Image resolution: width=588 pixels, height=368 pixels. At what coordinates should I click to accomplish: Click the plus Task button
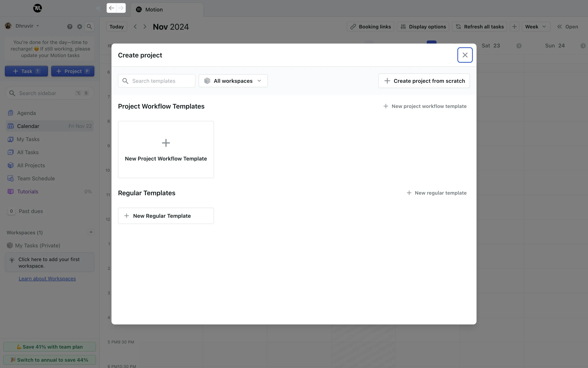27,71
